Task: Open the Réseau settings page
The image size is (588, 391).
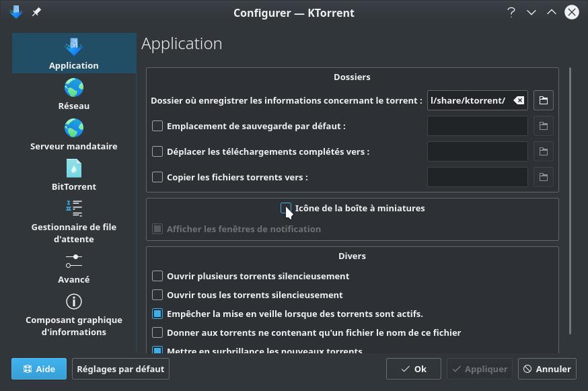Action: coord(74,94)
